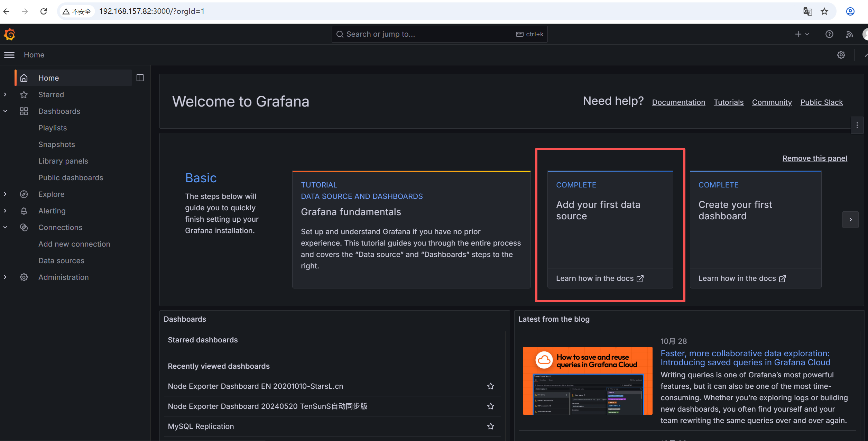
Task: Open the help question mark icon
Action: pyautogui.click(x=829, y=34)
